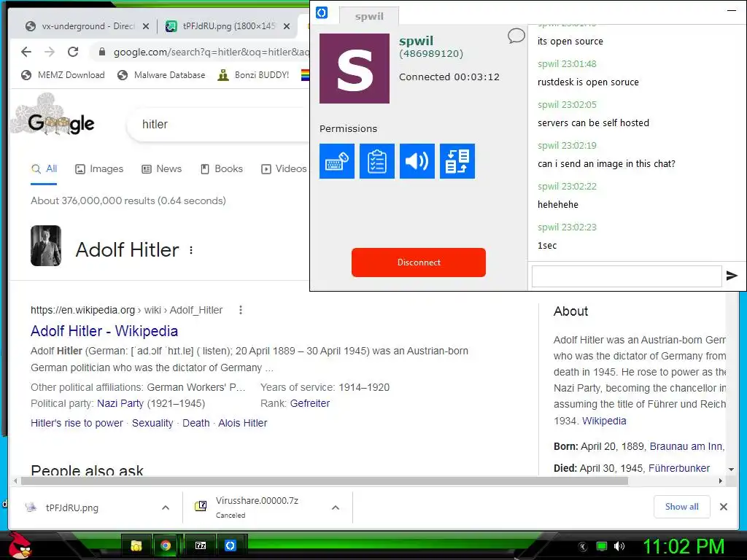This screenshot has height=560, width=747.
Task: Focus the Chrome address bar URL
Action: (x=212, y=52)
